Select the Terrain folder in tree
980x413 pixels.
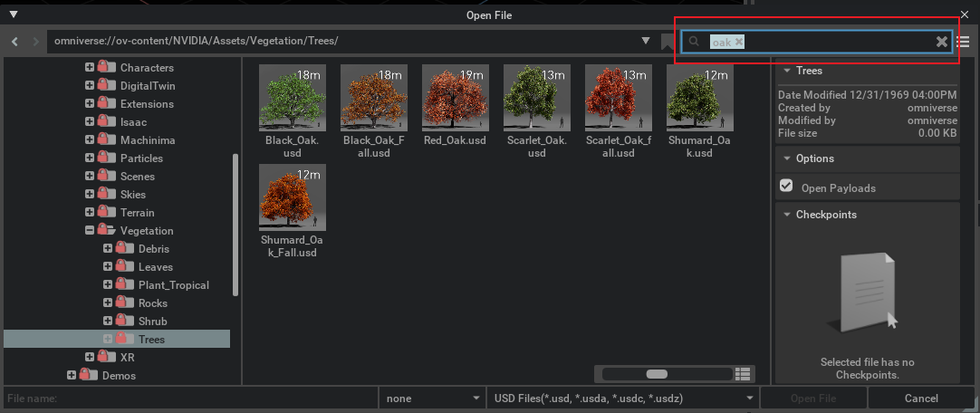137,213
